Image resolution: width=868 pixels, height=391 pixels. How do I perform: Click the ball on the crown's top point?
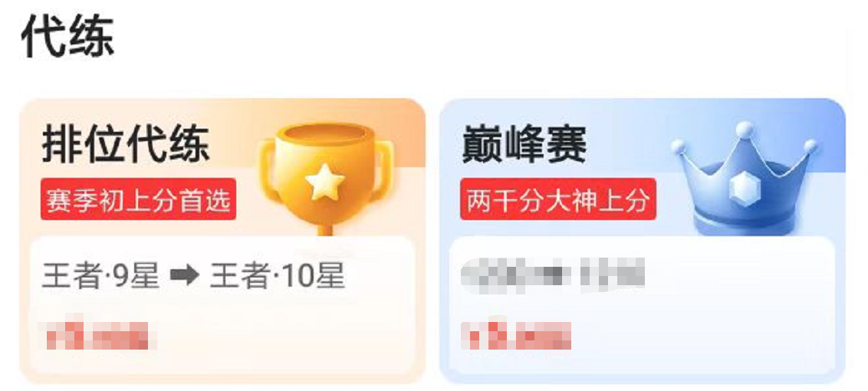(x=745, y=129)
